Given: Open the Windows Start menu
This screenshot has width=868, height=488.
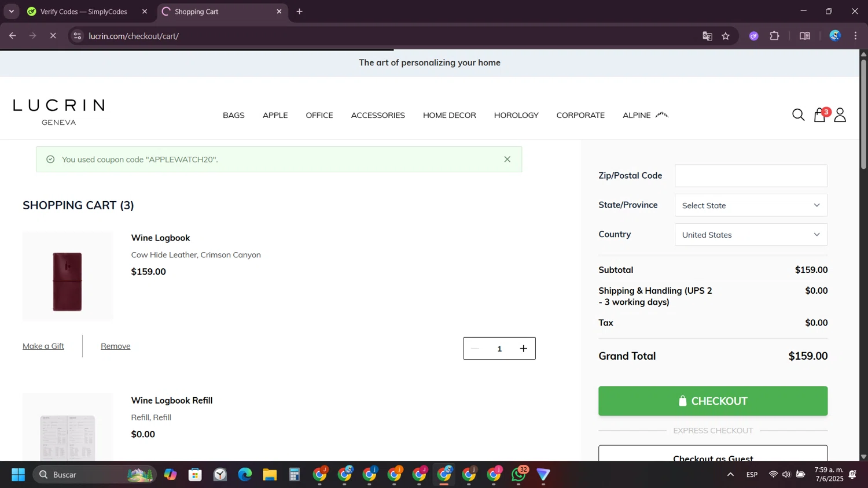Looking at the screenshot, I should click(18, 475).
